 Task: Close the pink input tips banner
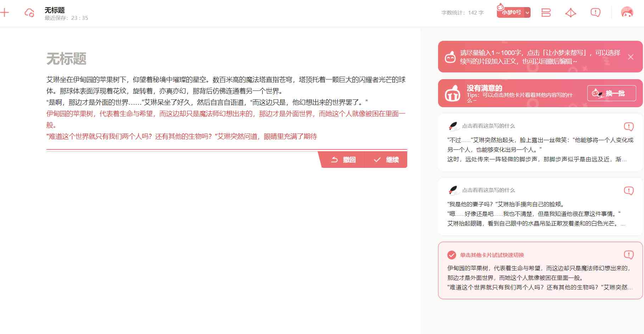click(631, 57)
